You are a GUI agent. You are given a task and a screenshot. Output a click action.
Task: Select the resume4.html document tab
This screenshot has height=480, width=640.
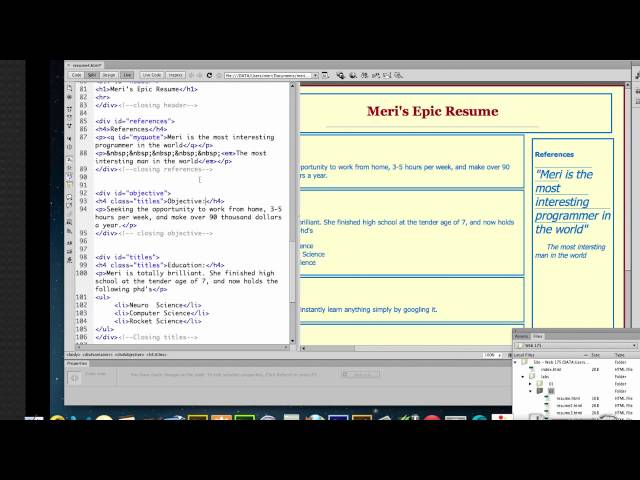(x=87, y=65)
